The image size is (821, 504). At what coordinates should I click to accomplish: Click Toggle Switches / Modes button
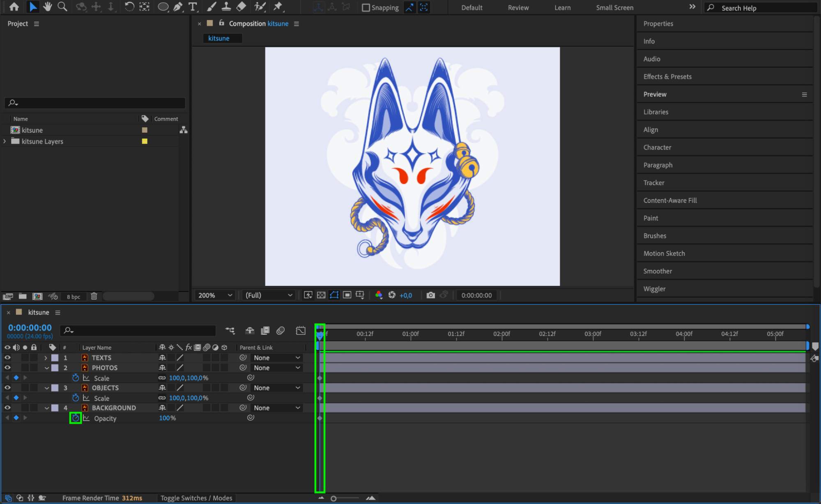(x=196, y=498)
